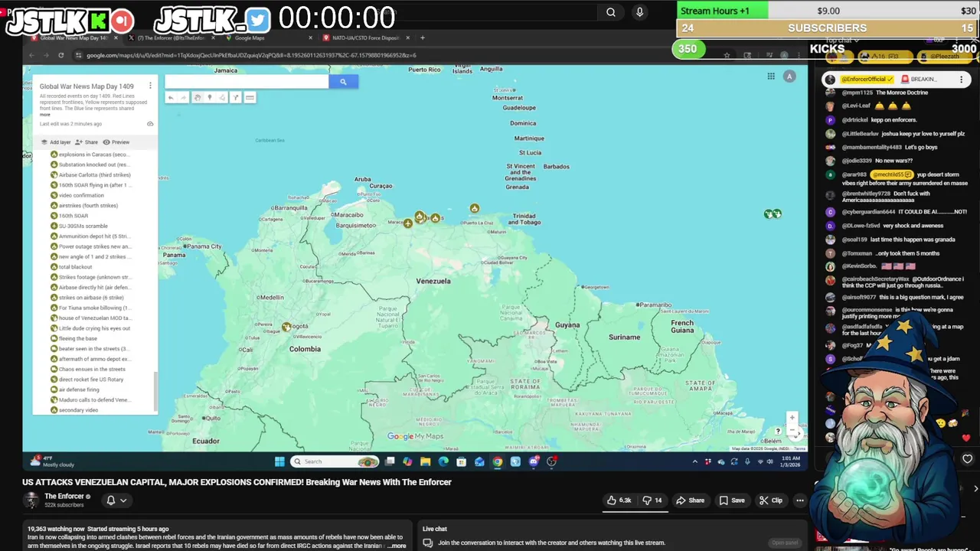Click the map zoom in plus button
980x551 pixels.
[792, 418]
